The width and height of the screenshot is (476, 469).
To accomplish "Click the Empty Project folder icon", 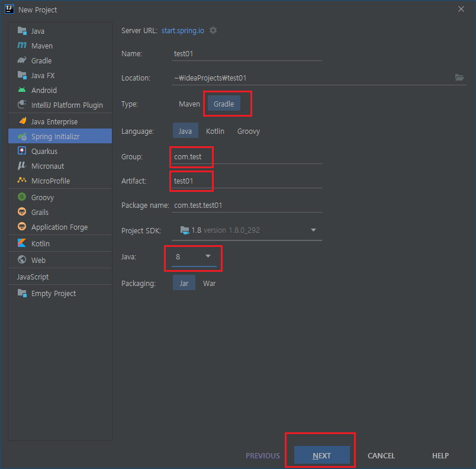I will 22,293.
